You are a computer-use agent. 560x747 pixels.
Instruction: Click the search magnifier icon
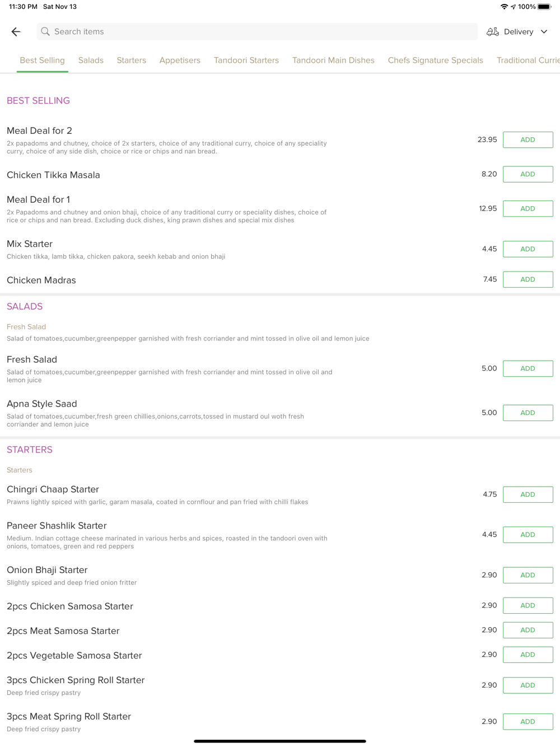coord(45,32)
